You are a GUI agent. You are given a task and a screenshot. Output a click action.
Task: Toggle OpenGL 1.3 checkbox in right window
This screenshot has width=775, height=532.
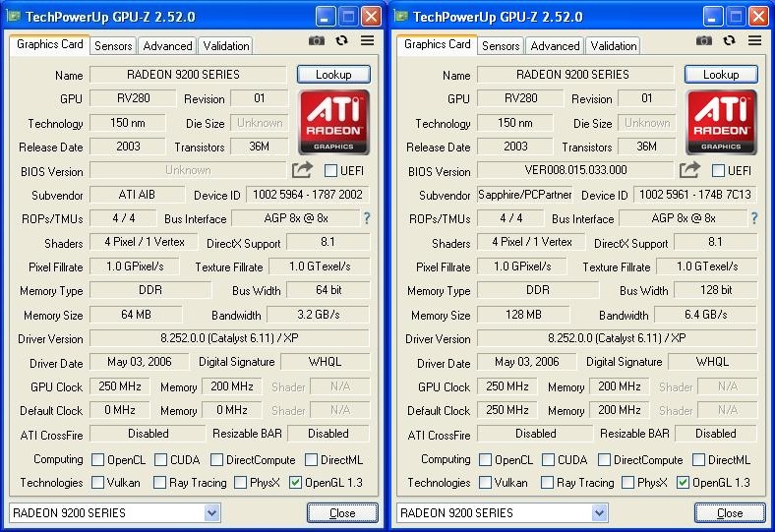click(683, 482)
